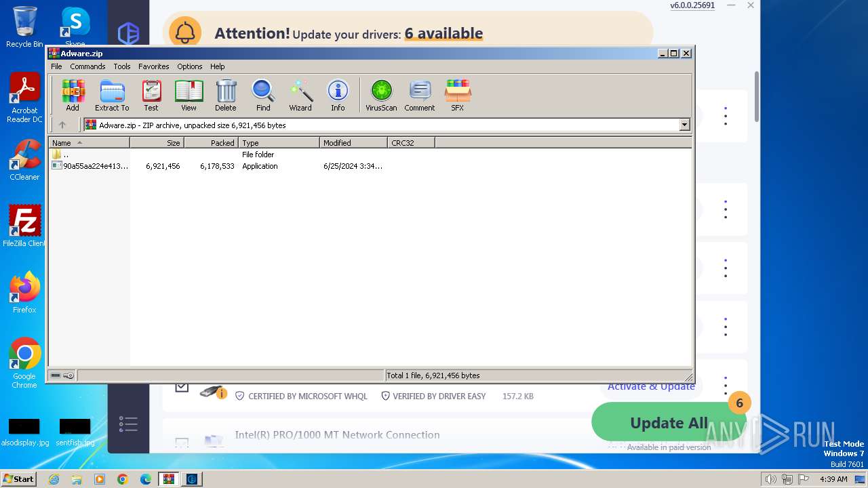Select the sentfish.jpg desktop file
868x488 pixels.
75,432
